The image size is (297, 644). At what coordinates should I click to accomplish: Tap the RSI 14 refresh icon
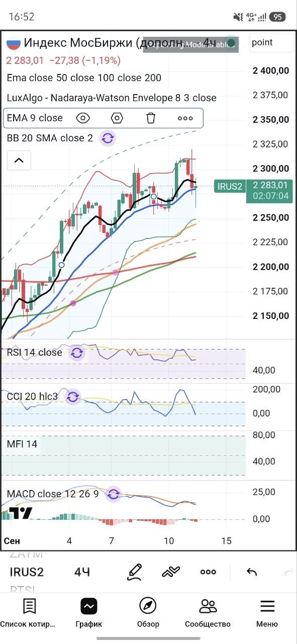coord(76,353)
